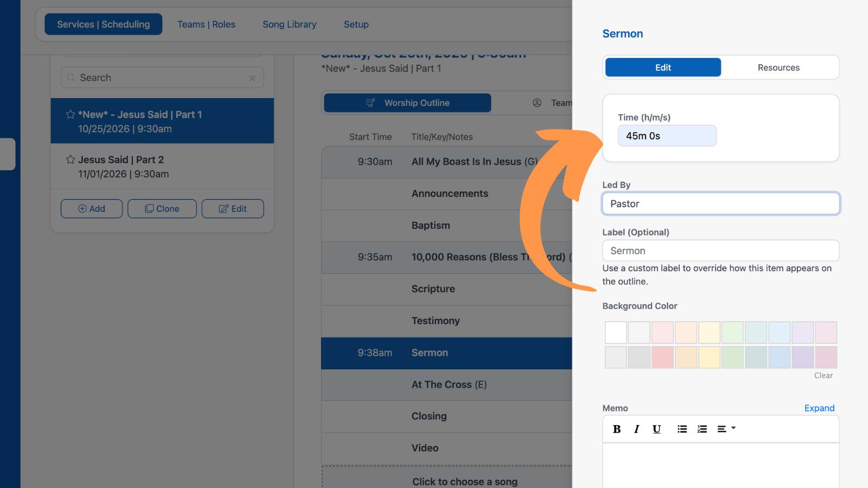Viewport: 868px width, 488px height.
Task: Toggle underline formatting in Memo editor
Action: click(x=656, y=429)
